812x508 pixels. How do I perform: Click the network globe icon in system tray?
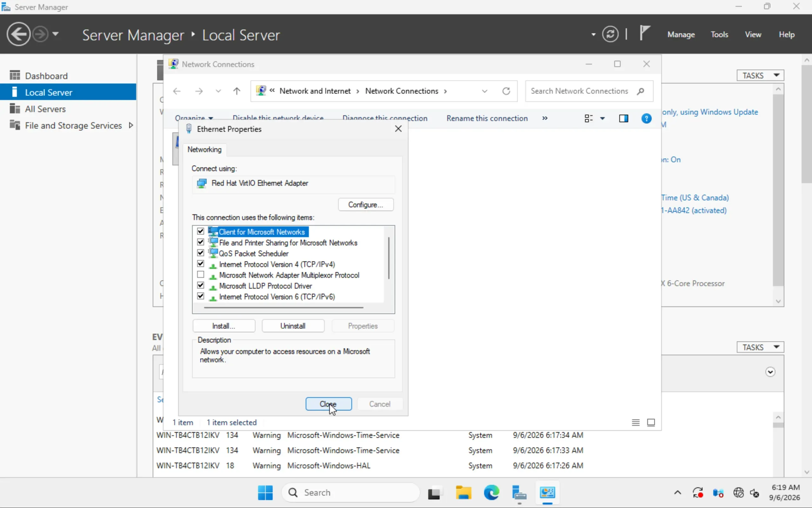(738, 492)
